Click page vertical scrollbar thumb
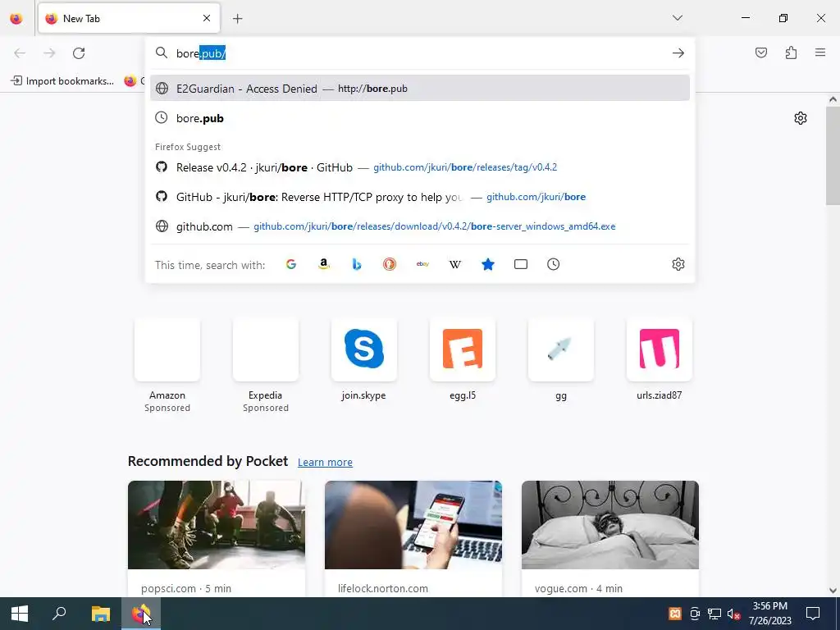Image resolution: width=840 pixels, height=630 pixels. pyautogui.click(x=833, y=155)
